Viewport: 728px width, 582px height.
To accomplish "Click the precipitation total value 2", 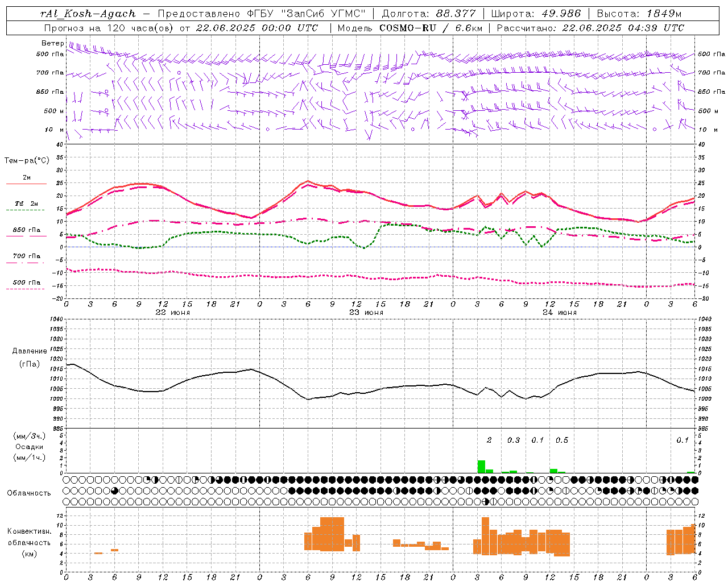I will (x=489, y=440).
